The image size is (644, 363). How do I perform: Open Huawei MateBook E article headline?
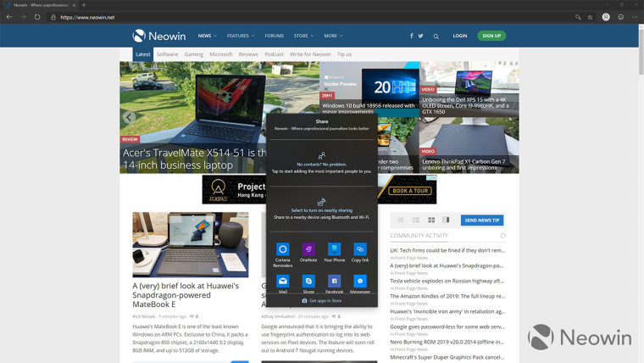pos(186,295)
